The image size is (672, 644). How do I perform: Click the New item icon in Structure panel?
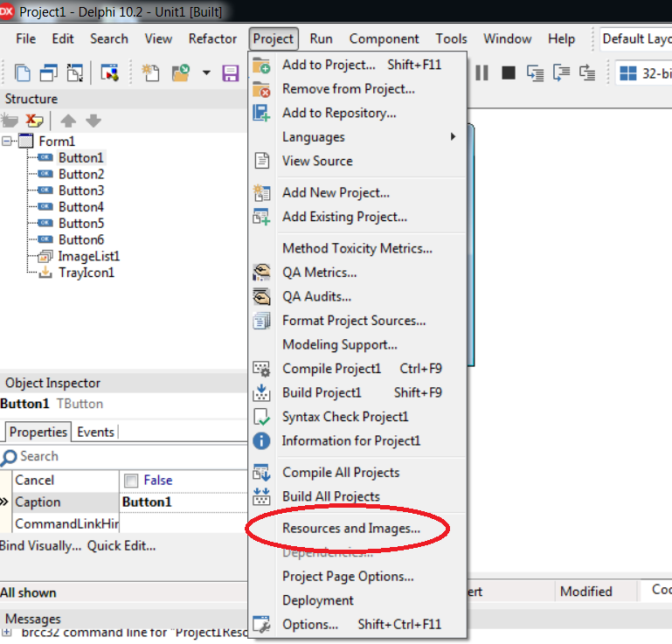click(x=10, y=121)
